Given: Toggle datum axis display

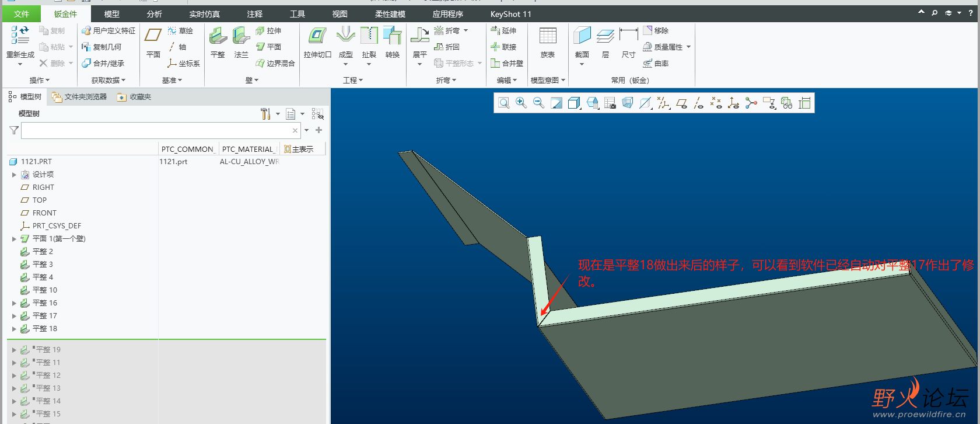Looking at the screenshot, I should coord(699,103).
